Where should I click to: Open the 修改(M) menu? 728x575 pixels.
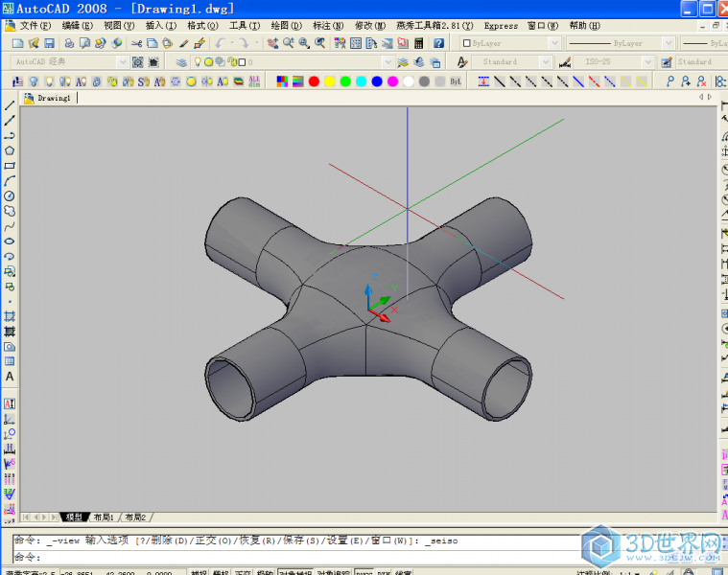(x=370, y=26)
